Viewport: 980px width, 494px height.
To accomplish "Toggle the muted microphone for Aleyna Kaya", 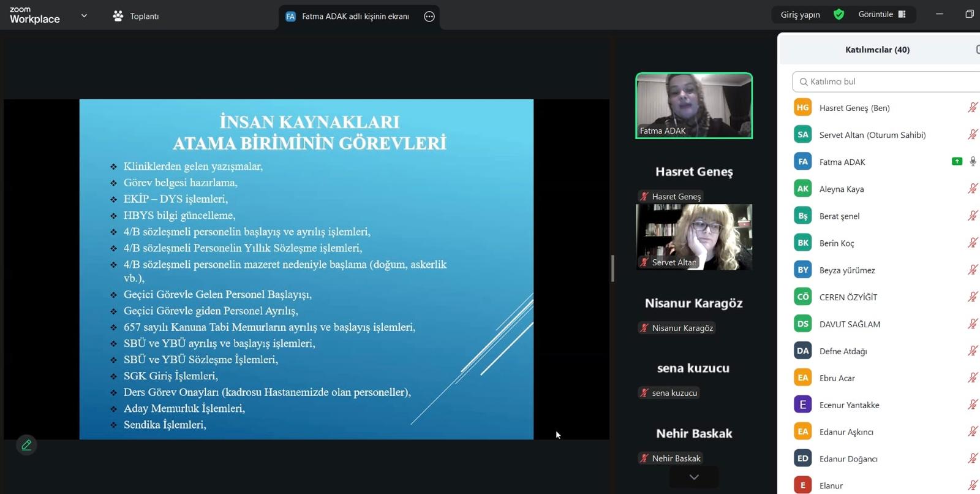I will [972, 189].
